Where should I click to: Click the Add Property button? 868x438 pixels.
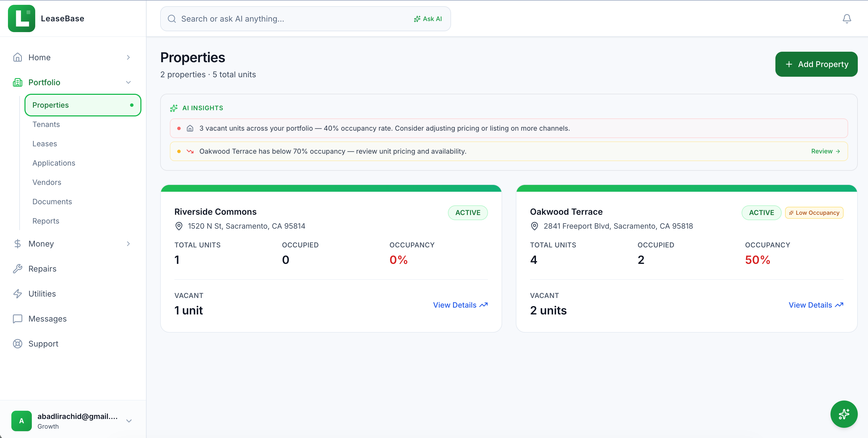tap(816, 64)
